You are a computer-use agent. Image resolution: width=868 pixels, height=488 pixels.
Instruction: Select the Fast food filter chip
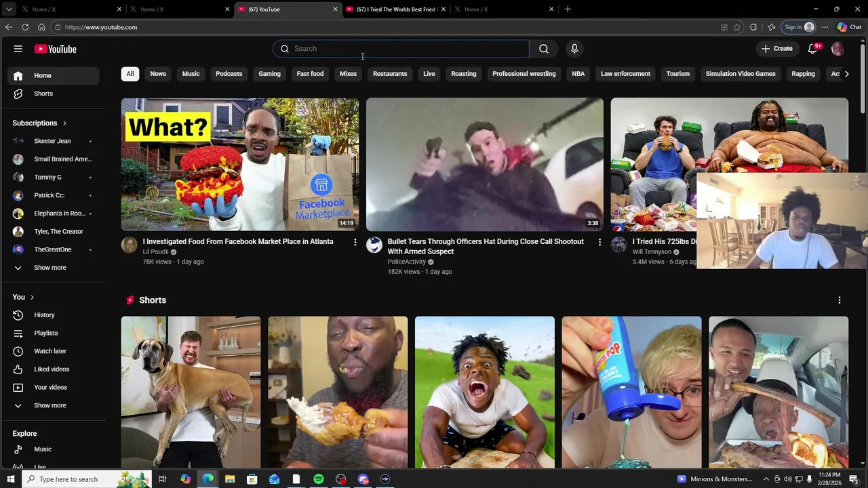point(310,74)
